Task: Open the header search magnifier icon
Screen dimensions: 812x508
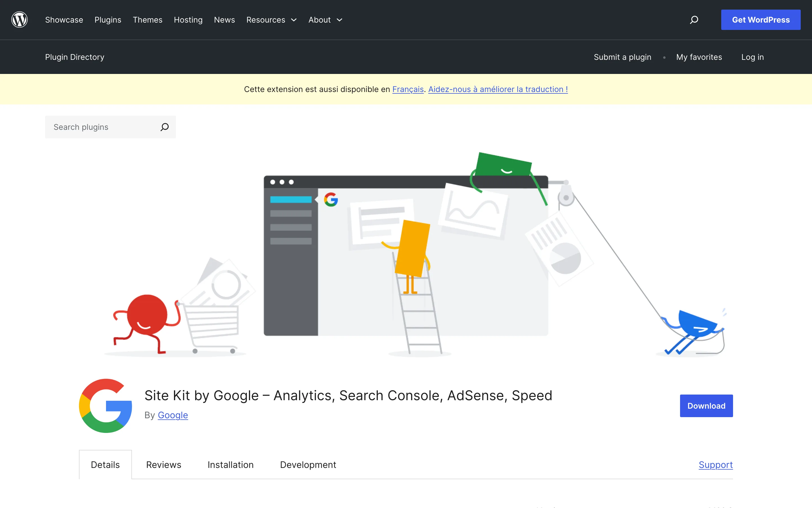Action: [694, 20]
